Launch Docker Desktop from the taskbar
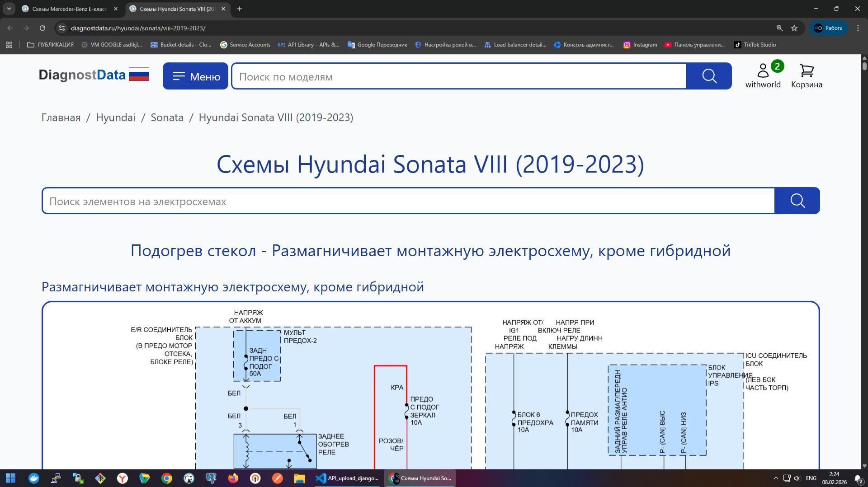 [33, 478]
